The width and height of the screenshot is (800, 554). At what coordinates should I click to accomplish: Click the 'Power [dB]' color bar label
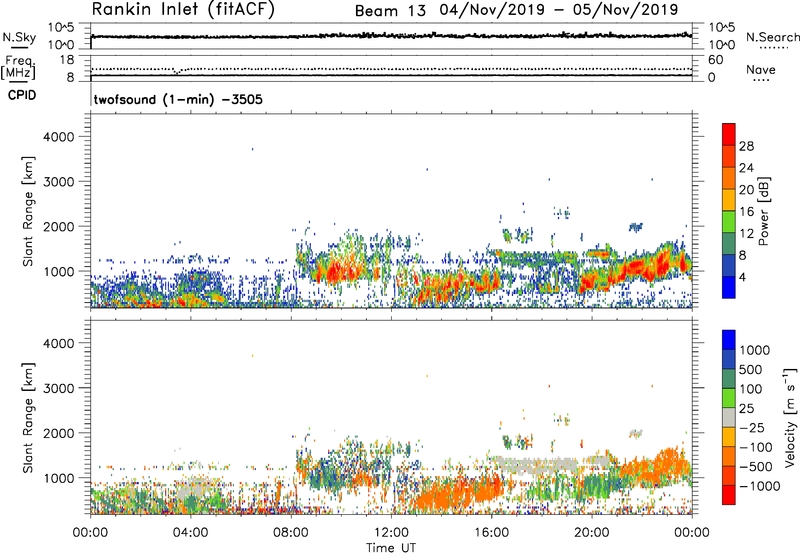tap(763, 211)
